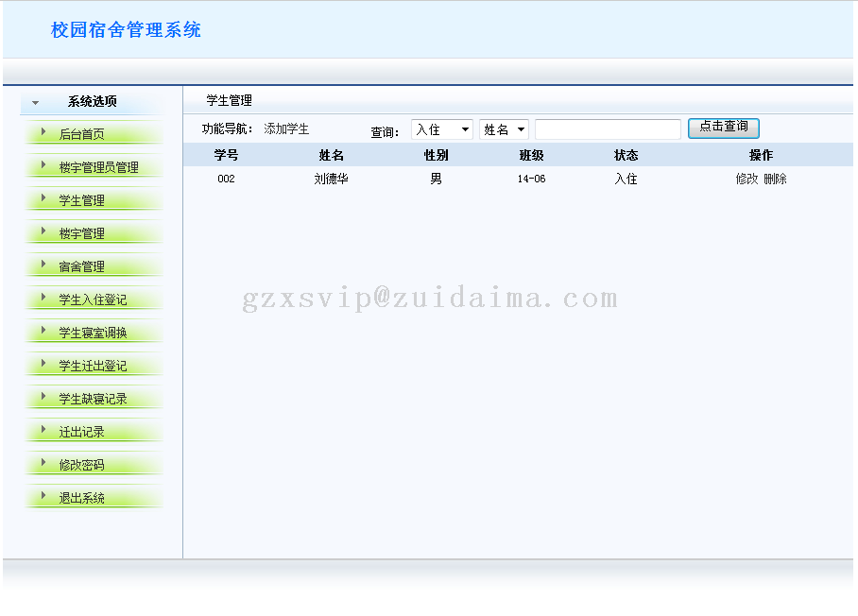858x616 pixels.
Task: Click the gender cell 男
Action: (437, 179)
